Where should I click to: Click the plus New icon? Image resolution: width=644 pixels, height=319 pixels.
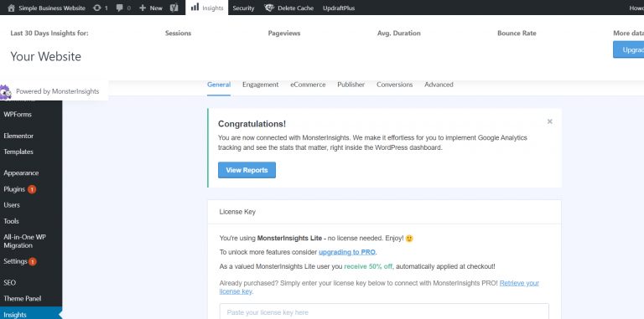coord(143,8)
